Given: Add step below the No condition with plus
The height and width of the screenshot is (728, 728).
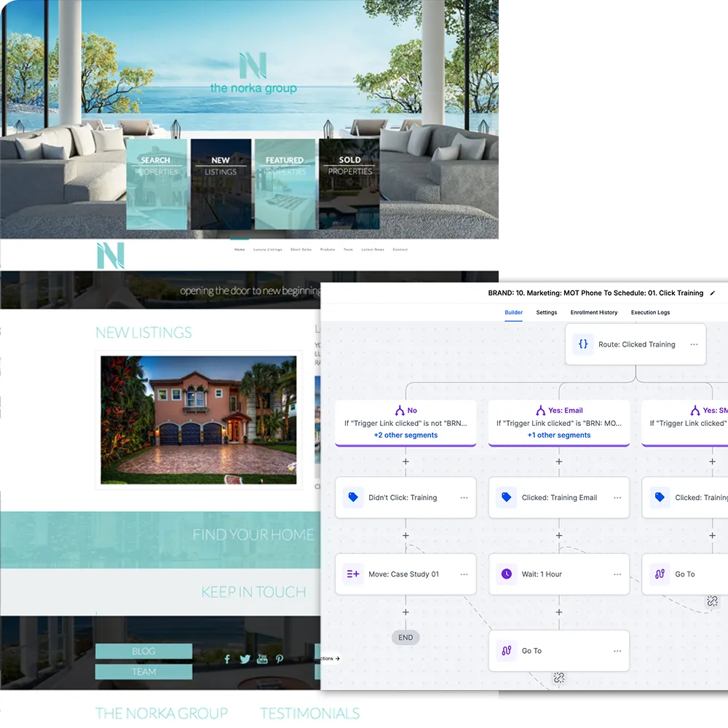Looking at the screenshot, I should click(405, 462).
